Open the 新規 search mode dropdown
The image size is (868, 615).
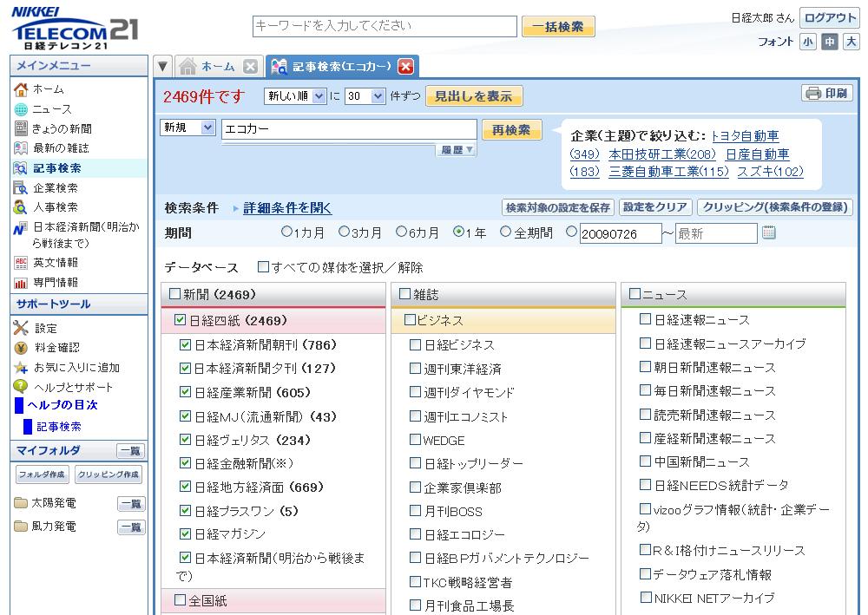(x=187, y=128)
